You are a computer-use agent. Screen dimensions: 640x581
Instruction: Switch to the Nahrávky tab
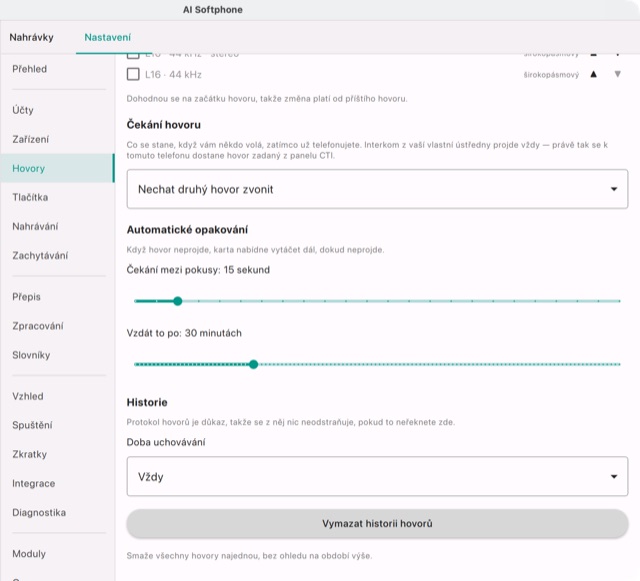point(31,38)
